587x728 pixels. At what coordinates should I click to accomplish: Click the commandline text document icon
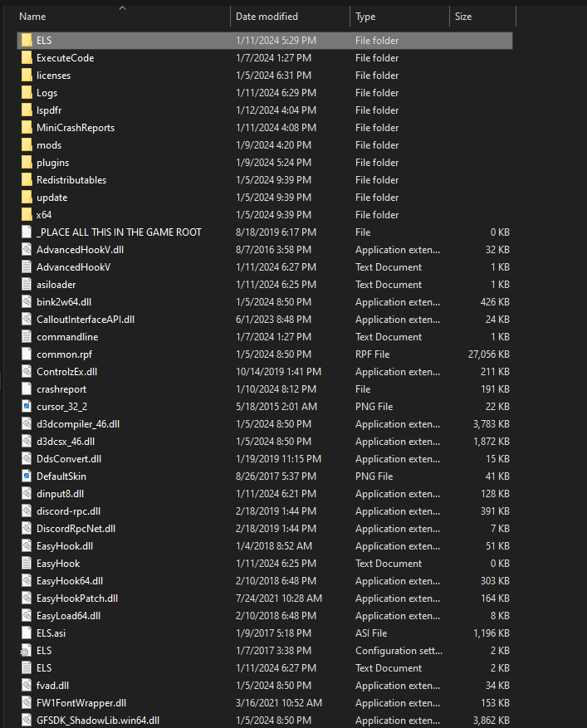(x=27, y=337)
